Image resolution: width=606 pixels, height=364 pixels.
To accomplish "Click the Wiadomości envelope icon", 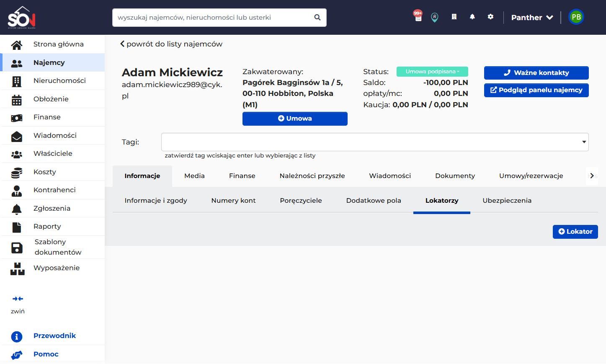I will [x=17, y=136].
